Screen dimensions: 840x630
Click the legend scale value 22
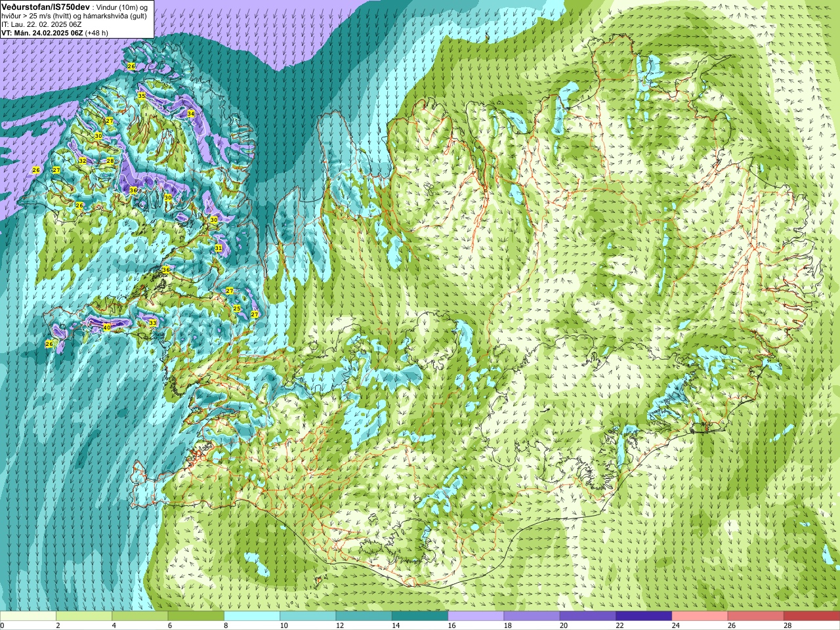[620, 625]
